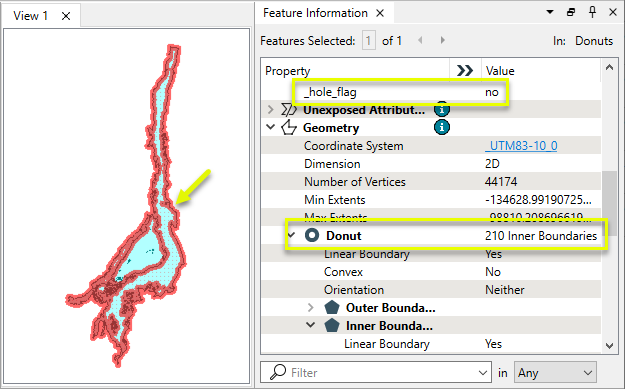Image resolution: width=625 pixels, height=389 pixels.
Task: Open the panel options dropdown arrow
Action: (550, 12)
